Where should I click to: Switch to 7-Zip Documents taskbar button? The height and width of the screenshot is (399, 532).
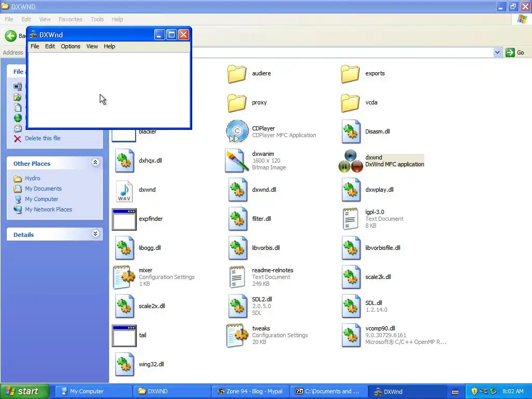[329, 392]
